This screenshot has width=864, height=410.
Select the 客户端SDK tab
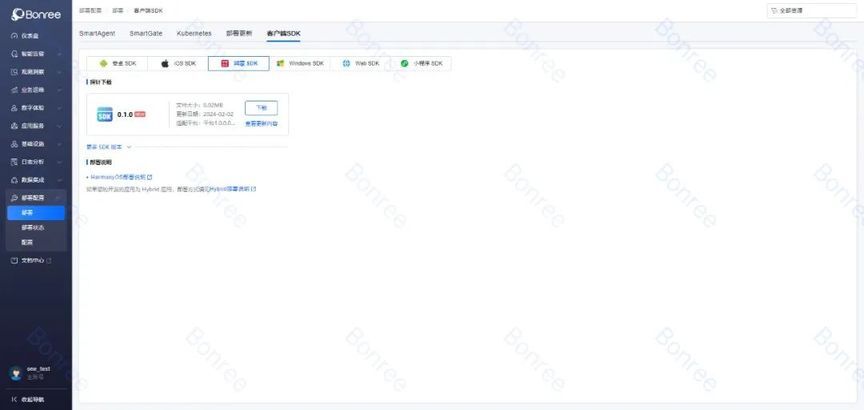(283, 33)
